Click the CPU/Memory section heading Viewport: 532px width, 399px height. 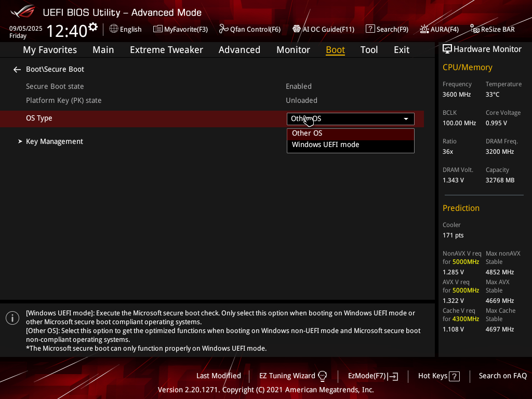tap(467, 67)
